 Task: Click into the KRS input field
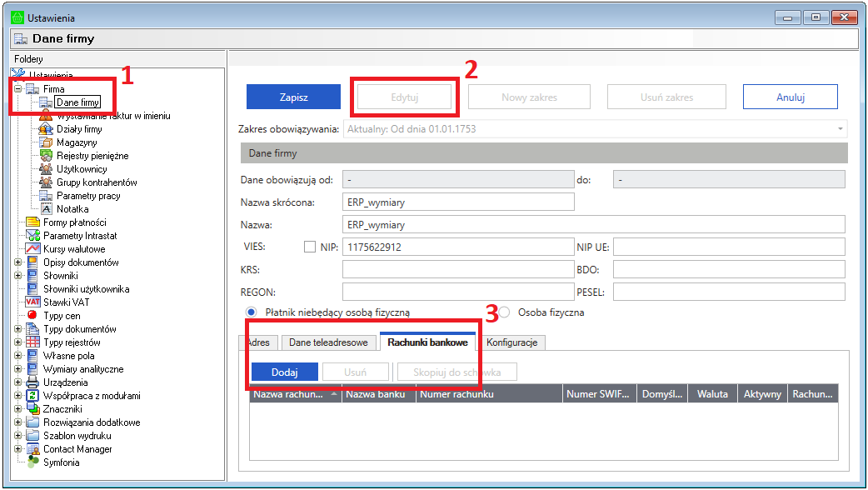[x=457, y=270]
